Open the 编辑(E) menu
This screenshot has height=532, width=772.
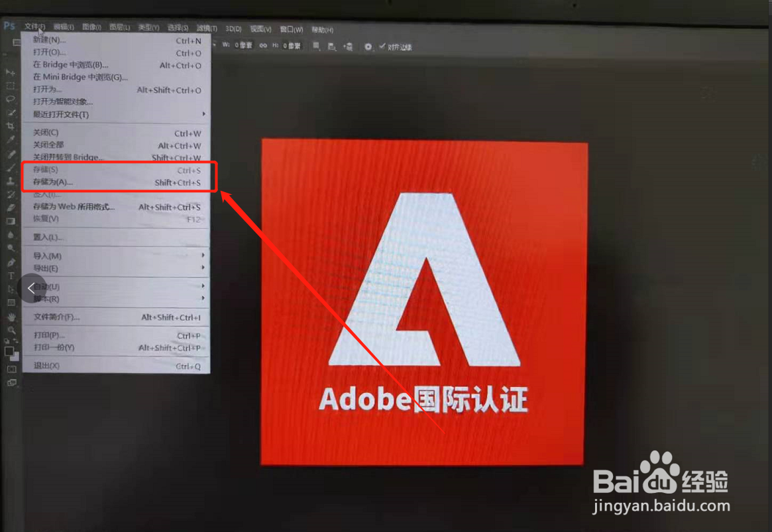[x=64, y=27]
